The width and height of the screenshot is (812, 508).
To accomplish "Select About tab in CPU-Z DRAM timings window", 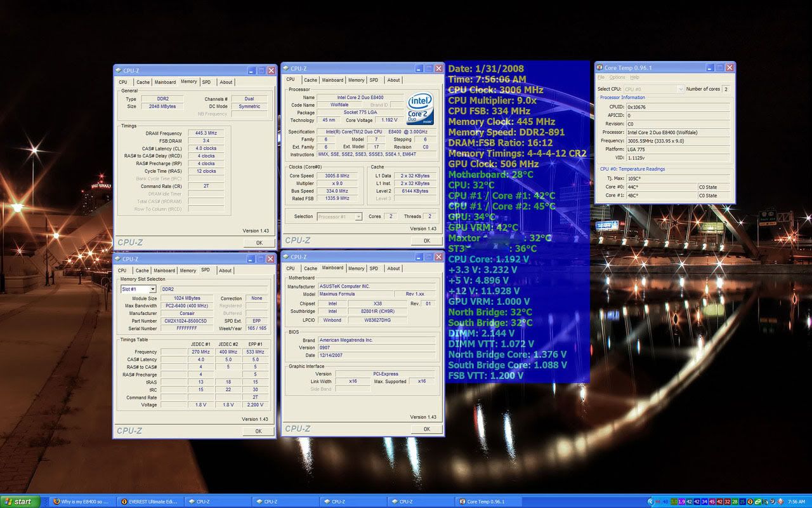I will (226, 82).
